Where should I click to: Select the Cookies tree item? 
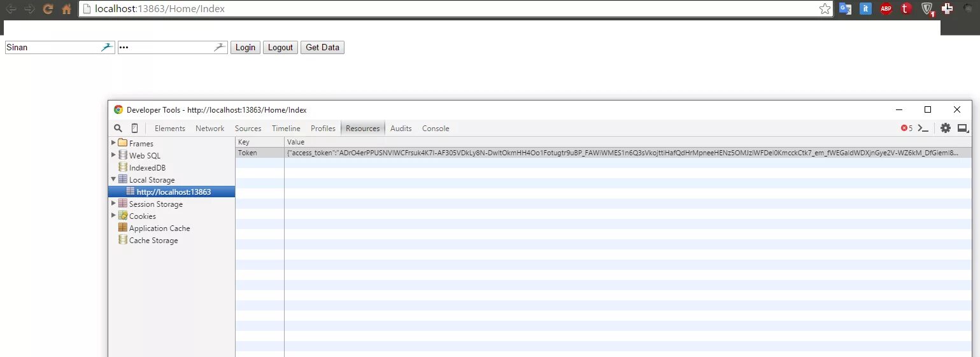(142, 216)
